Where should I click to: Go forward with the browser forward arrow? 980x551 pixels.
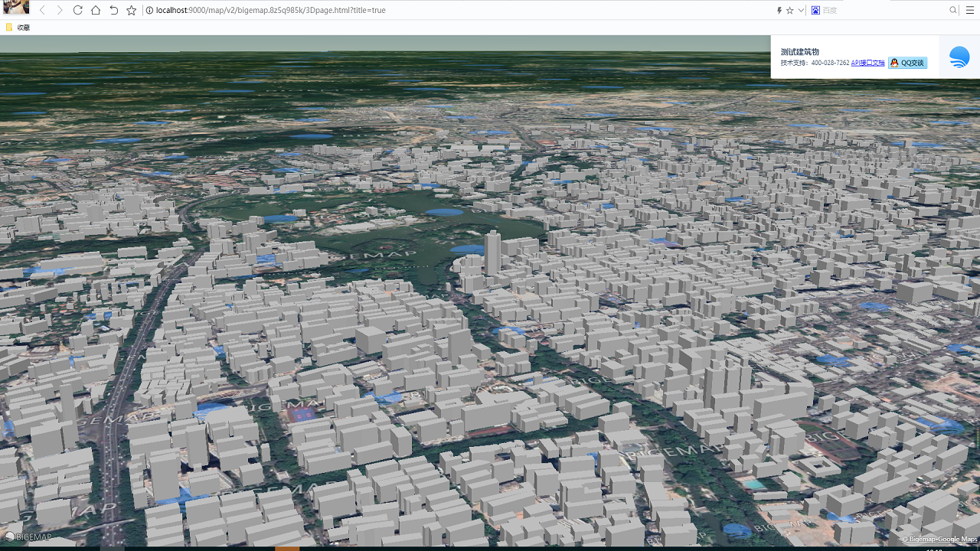(60, 11)
